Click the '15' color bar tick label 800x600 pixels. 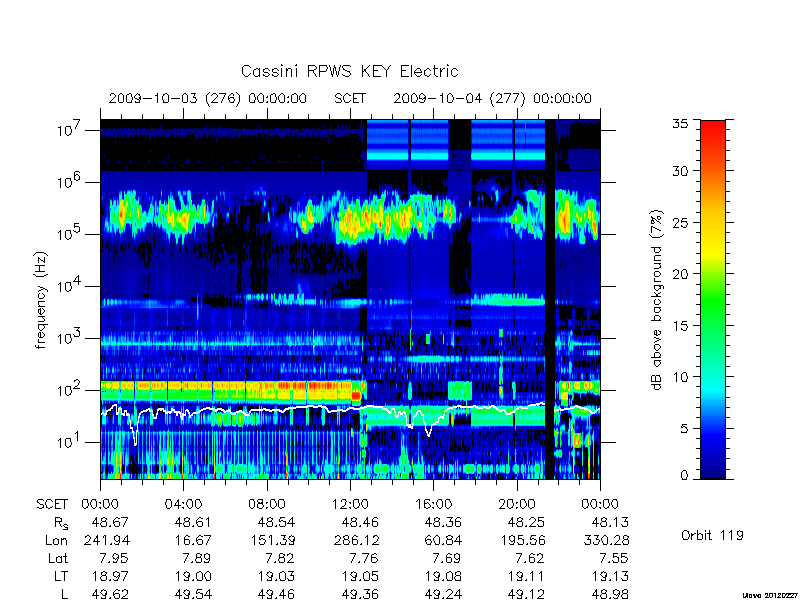680,325
